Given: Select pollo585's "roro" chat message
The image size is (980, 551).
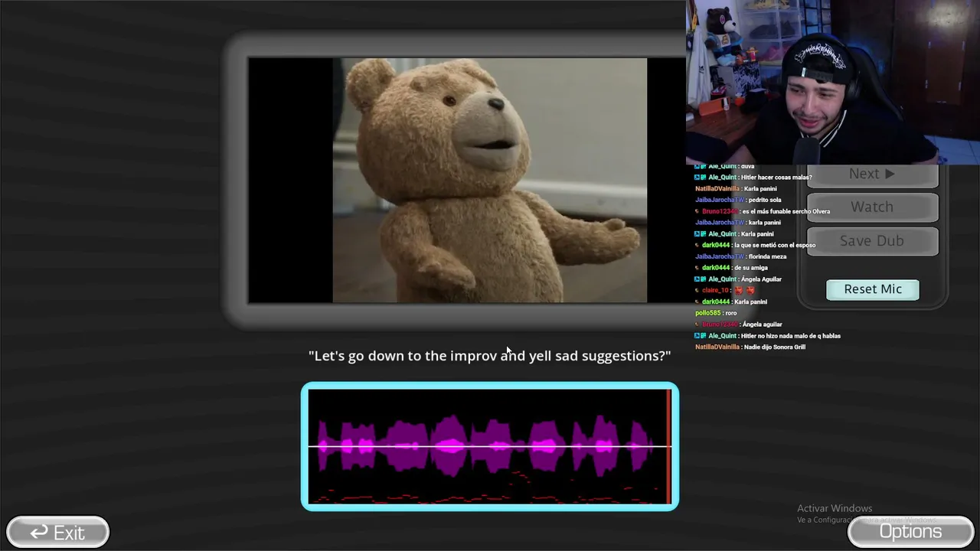Looking at the screenshot, I should coord(716,313).
